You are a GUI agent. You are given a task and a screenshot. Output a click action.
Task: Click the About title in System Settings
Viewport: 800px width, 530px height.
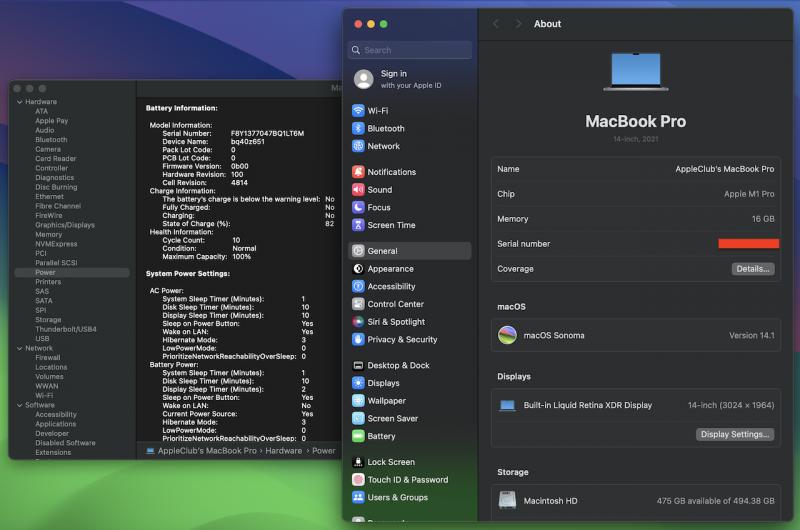click(547, 24)
